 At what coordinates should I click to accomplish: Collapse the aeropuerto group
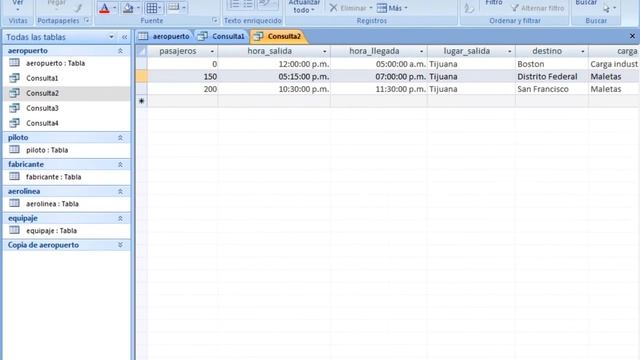coord(120,51)
